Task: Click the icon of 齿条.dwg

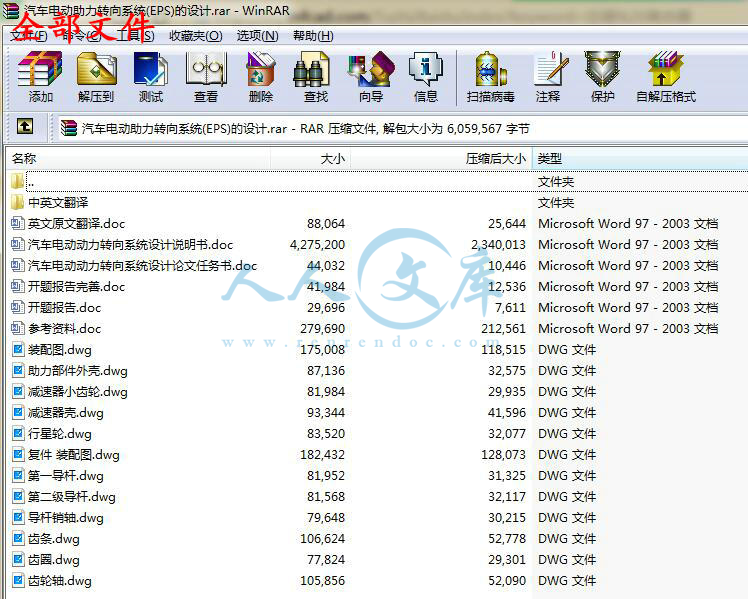Action: (x=18, y=538)
